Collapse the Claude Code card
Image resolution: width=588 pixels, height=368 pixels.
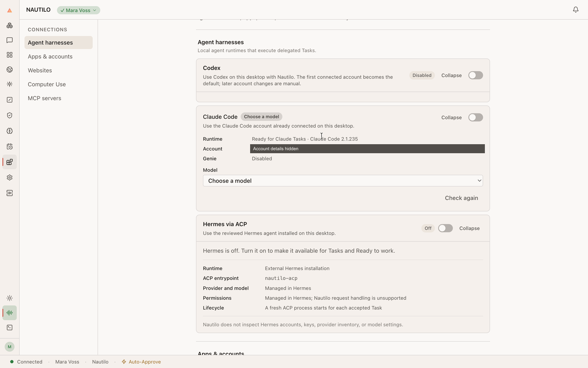pos(451,118)
